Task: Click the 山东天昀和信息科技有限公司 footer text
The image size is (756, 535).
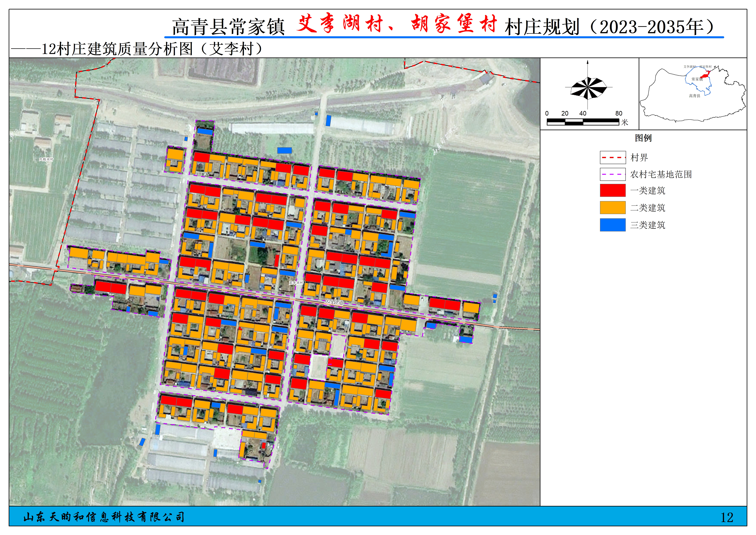Action: (x=104, y=517)
